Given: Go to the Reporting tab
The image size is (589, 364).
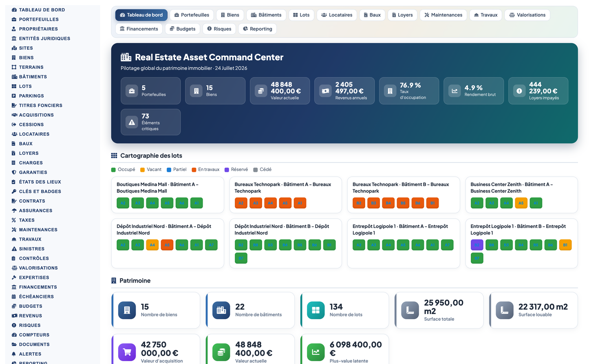Looking at the screenshot, I should click(258, 29).
